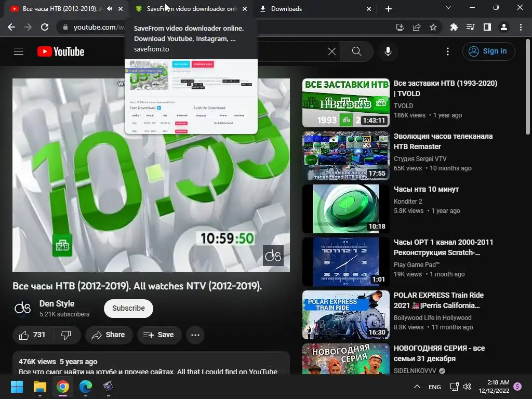Open YouTube settings three-dot menu
Image resolution: width=532 pixels, height=399 pixels.
(x=447, y=51)
